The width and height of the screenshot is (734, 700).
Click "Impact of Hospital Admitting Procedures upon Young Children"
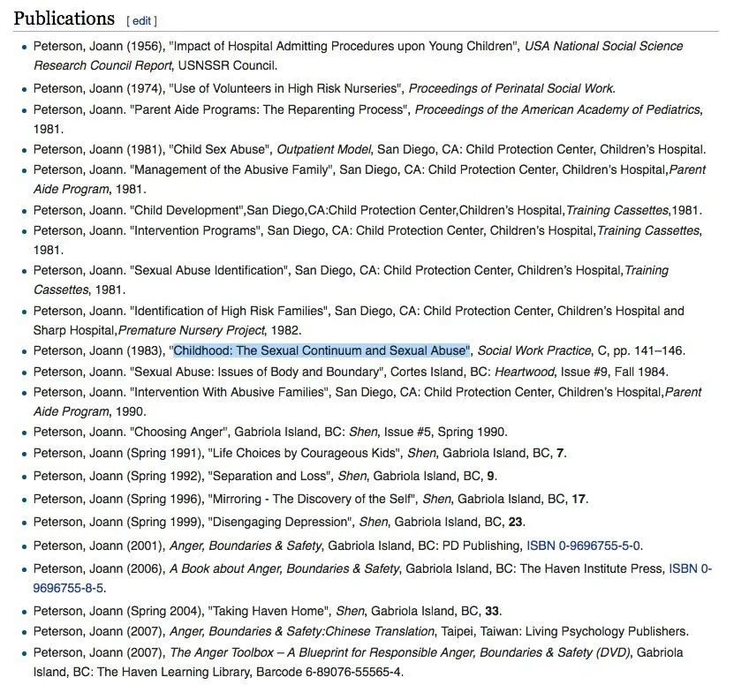click(x=344, y=46)
